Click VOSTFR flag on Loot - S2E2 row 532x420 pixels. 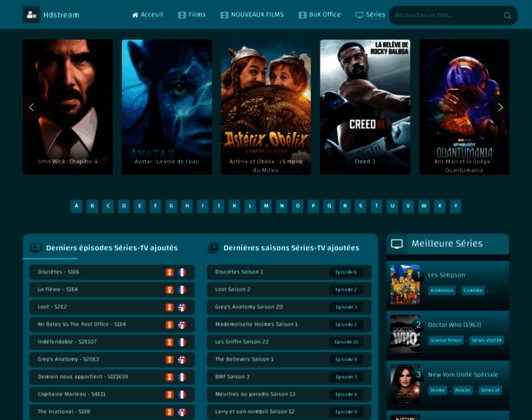pos(182,307)
